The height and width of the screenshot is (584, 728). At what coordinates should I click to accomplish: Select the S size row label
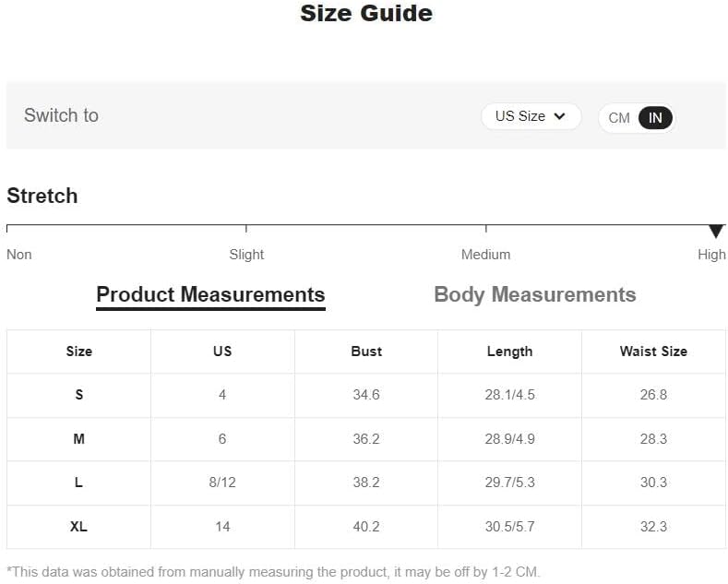[x=79, y=395]
